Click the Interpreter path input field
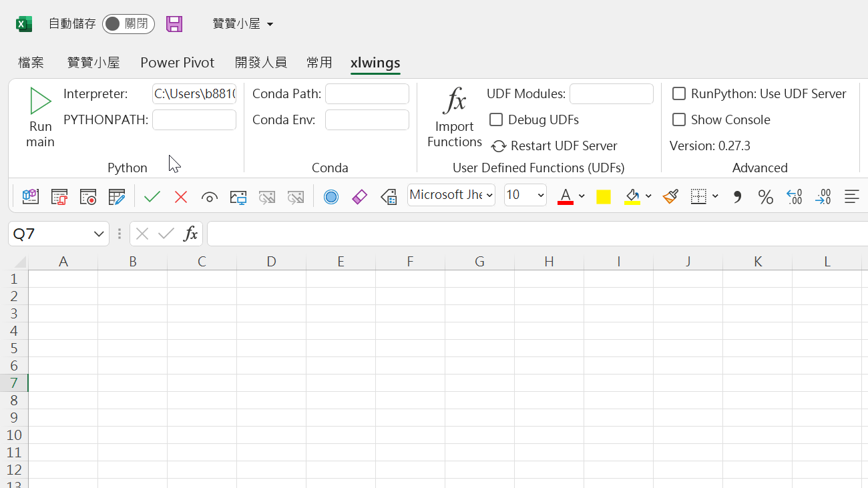 [x=194, y=94]
